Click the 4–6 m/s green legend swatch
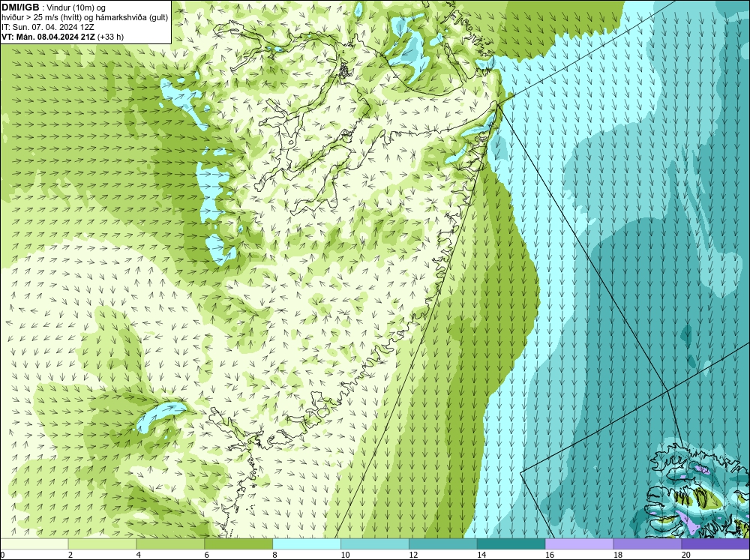The width and height of the screenshot is (750, 560). tap(170, 544)
